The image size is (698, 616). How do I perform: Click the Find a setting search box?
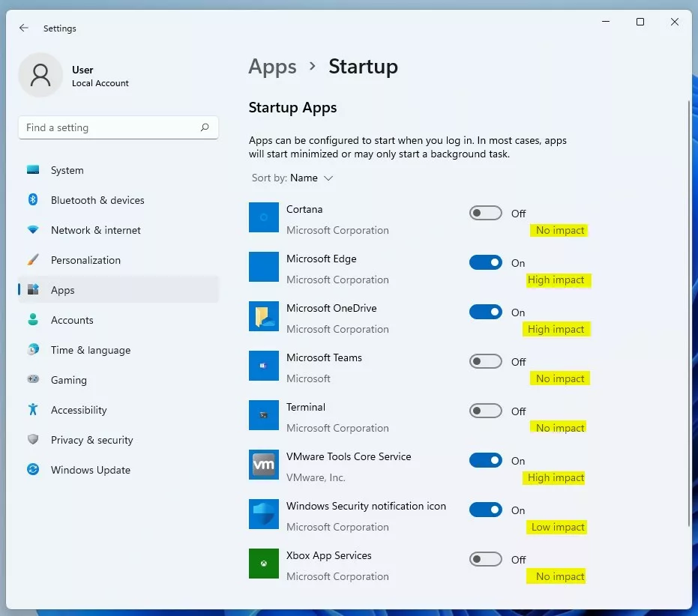point(109,127)
